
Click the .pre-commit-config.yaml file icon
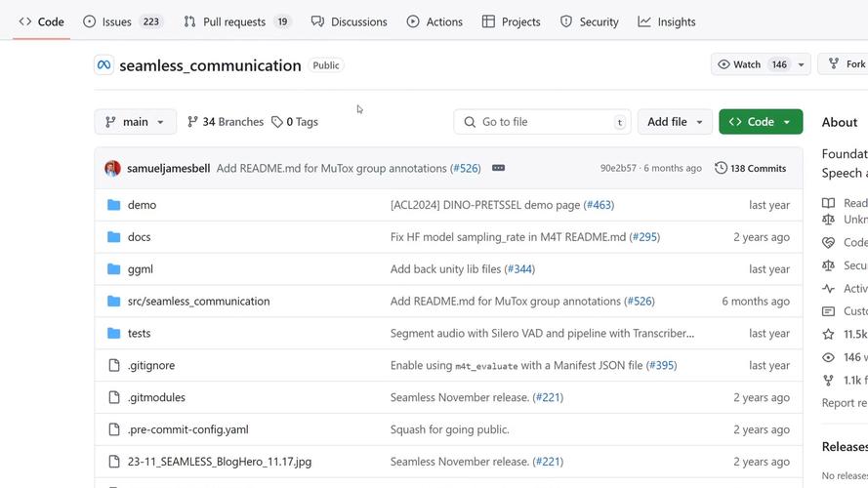point(114,429)
